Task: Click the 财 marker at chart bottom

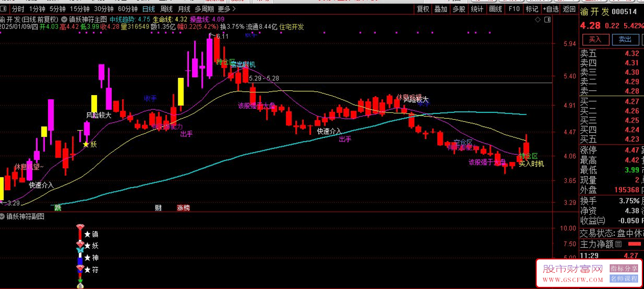Action: click(x=158, y=207)
